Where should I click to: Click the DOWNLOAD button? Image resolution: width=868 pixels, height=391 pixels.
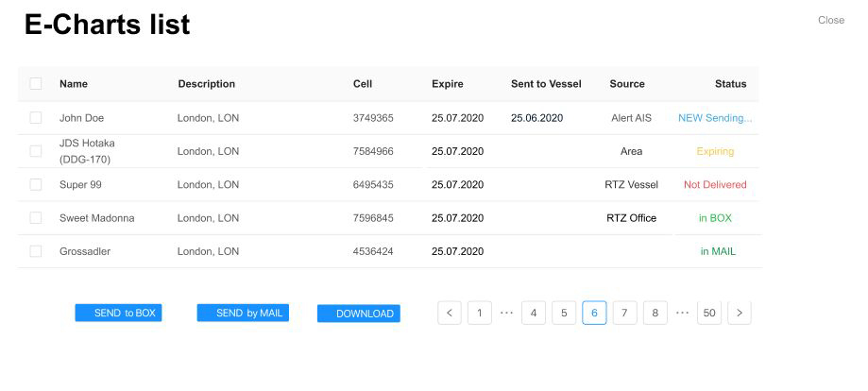coord(359,314)
